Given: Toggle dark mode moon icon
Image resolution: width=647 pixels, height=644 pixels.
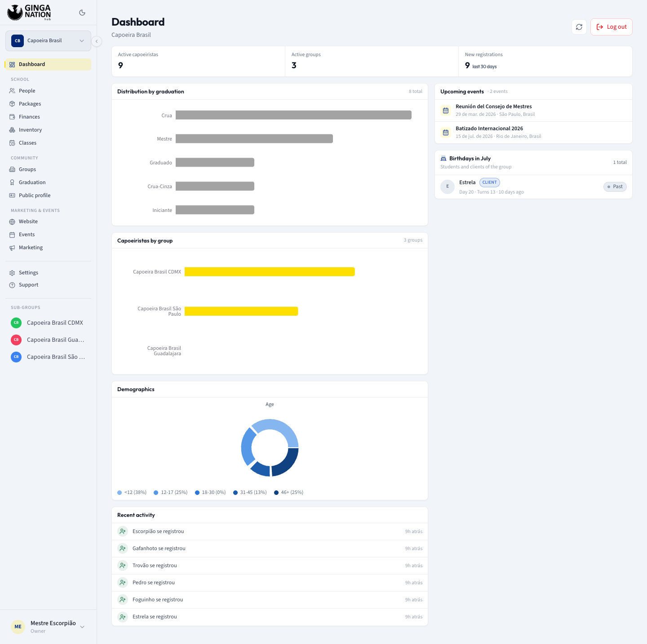Looking at the screenshot, I should (x=82, y=13).
